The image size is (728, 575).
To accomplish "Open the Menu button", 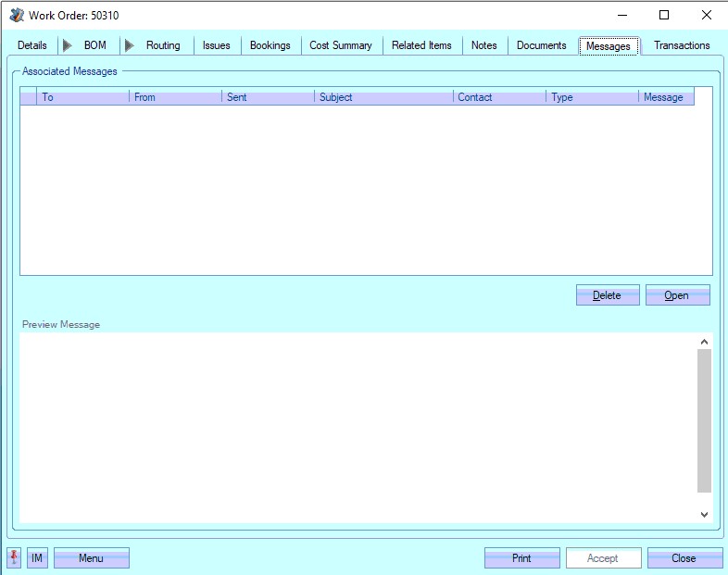I will pos(91,558).
